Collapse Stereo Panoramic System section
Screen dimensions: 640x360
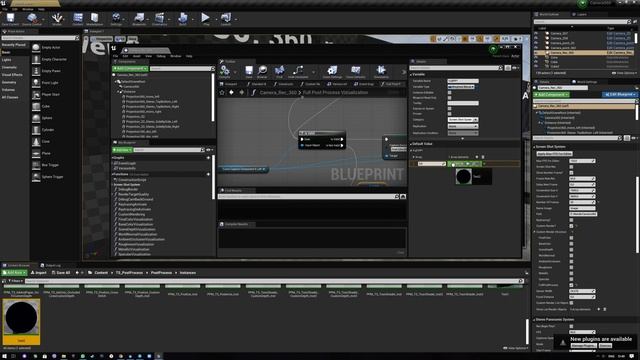pyautogui.click(x=535, y=320)
